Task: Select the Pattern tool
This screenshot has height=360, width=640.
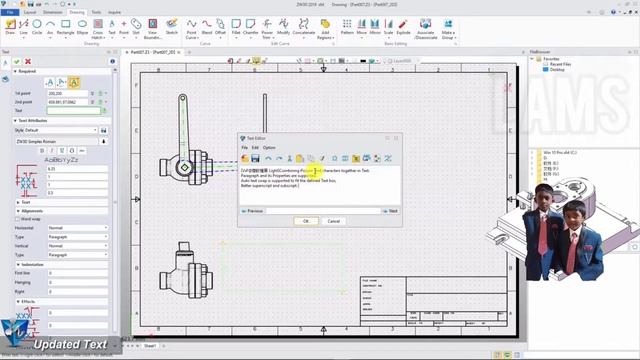Action: point(347,27)
